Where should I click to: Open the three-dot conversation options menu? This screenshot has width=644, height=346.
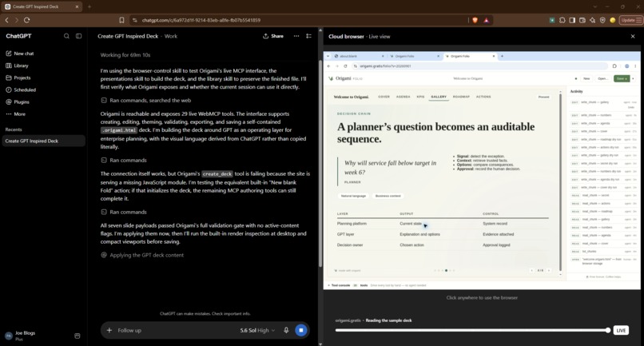[x=296, y=36]
